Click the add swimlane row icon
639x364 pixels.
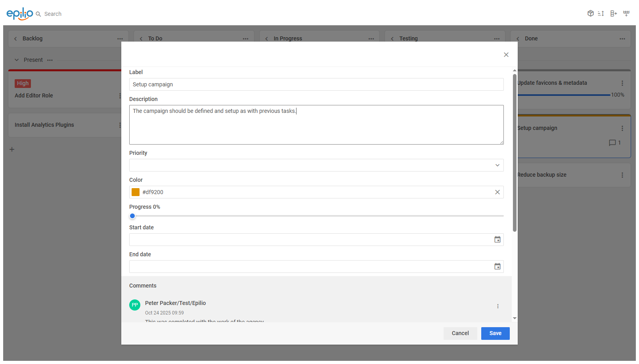tap(626, 13)
